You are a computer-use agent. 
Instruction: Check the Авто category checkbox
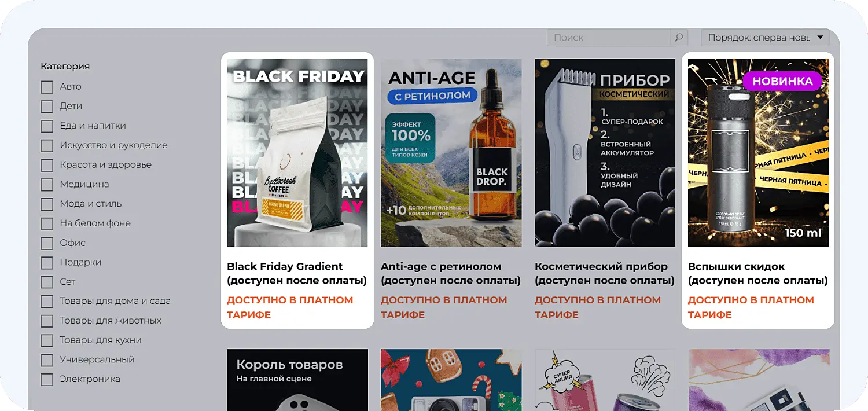point(47,87)
